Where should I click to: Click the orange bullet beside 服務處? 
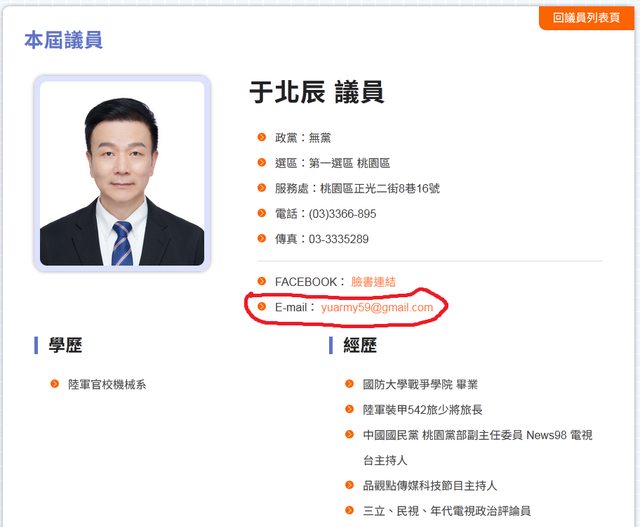[262, 188]
